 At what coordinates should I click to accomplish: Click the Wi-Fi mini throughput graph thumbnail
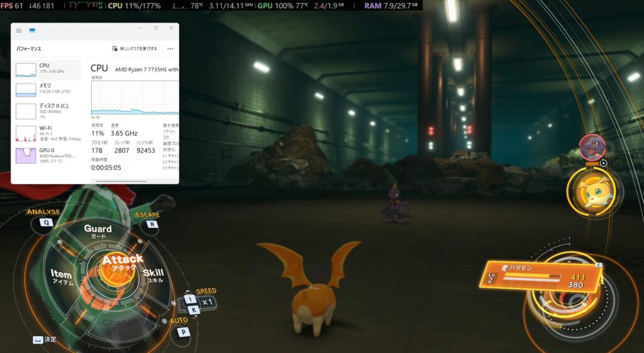pos(26,134)
